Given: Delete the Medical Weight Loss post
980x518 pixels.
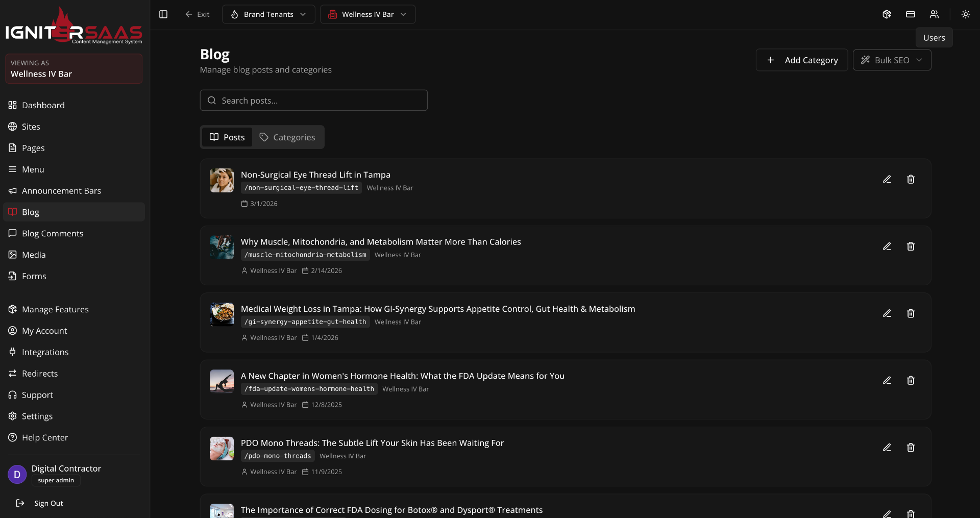Looking at the screenshot, I should [x=910, y=313].
